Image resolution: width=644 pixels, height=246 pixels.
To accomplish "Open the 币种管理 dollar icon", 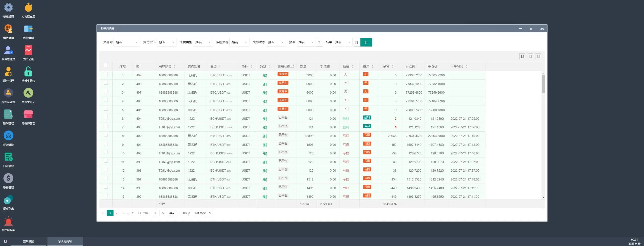I will (8, 178).
